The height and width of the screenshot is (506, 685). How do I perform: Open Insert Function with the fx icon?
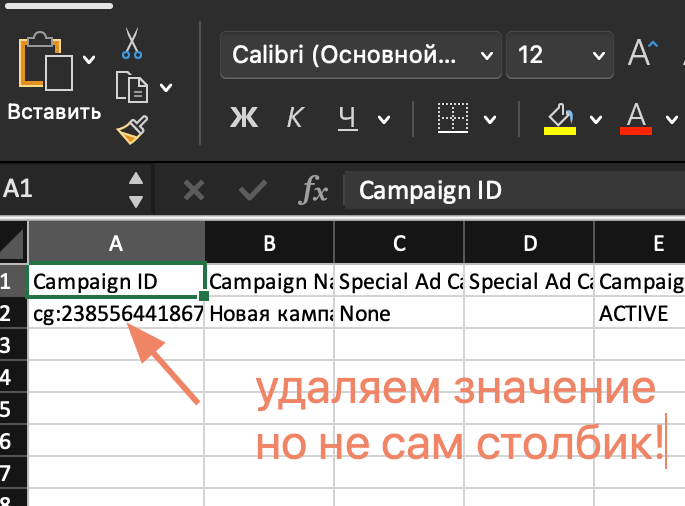pyautogui.click(x=313, y=191)
